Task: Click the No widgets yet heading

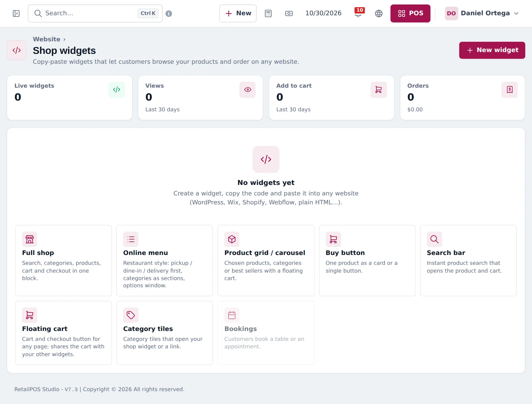Action: click(x=266, y=183)
